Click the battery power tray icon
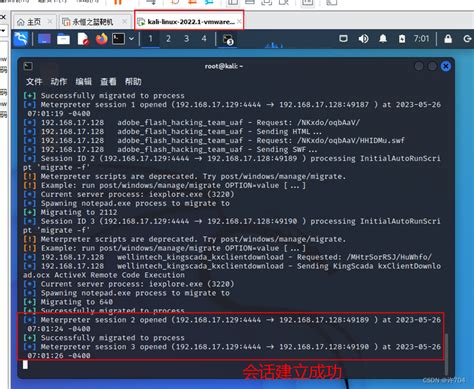The image size is (474, 389). [x=402, y=39]
